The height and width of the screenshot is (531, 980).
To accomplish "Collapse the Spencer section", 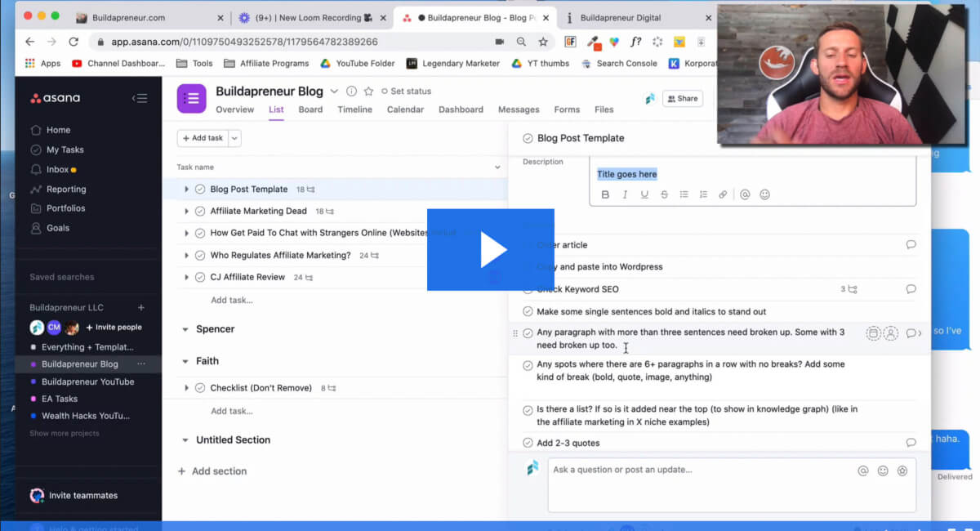I will coord(184,329).
